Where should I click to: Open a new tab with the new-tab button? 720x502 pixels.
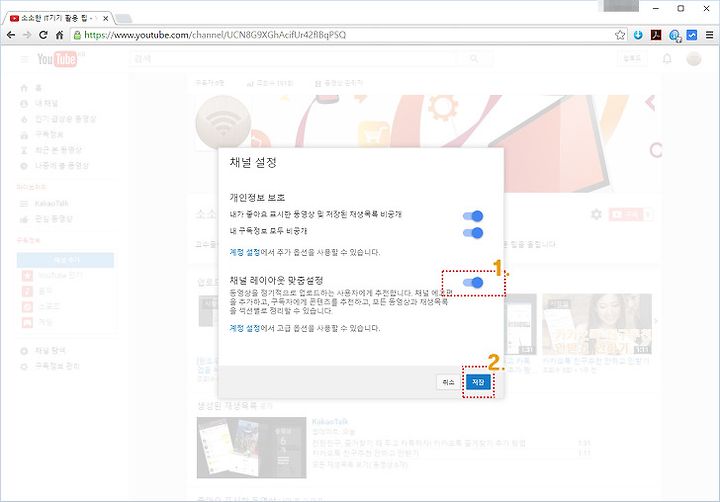click(x=123, y=18)
